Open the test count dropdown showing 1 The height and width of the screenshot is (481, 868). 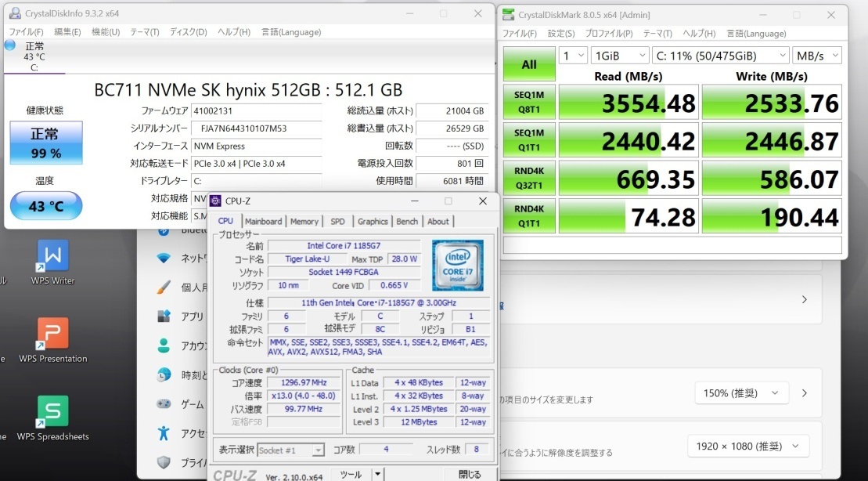pos(572,56)
